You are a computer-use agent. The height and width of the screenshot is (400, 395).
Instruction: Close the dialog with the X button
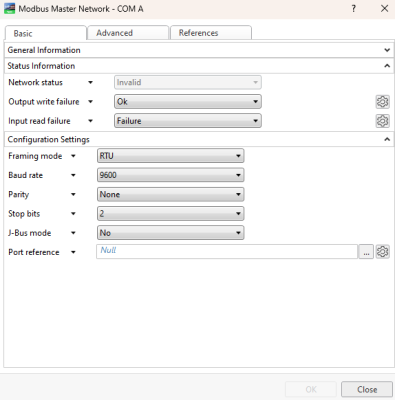tap(384, 9)
